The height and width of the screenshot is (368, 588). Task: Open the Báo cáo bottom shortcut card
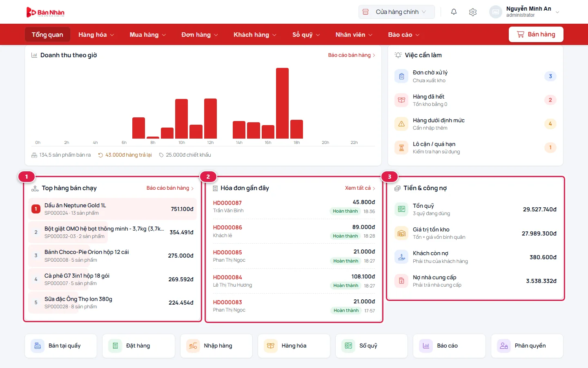pos(450,346)
